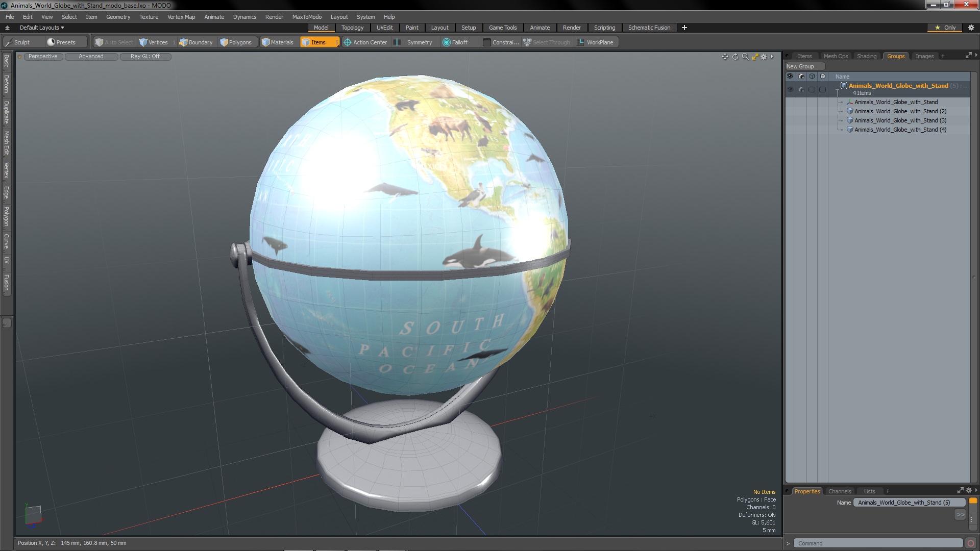Viewport: 980px width, 551px height.
Task: Click the Command input field
Action: (x=879, y=543)
